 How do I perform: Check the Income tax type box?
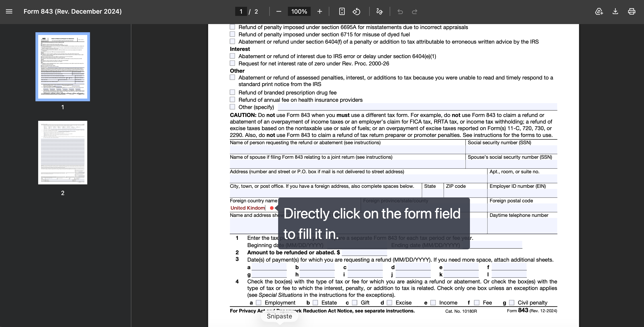pos(433,302)
